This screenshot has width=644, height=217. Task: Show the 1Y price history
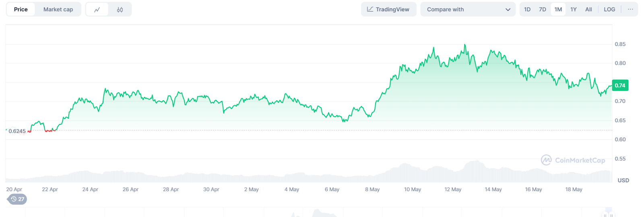click(x=574, y=9)
